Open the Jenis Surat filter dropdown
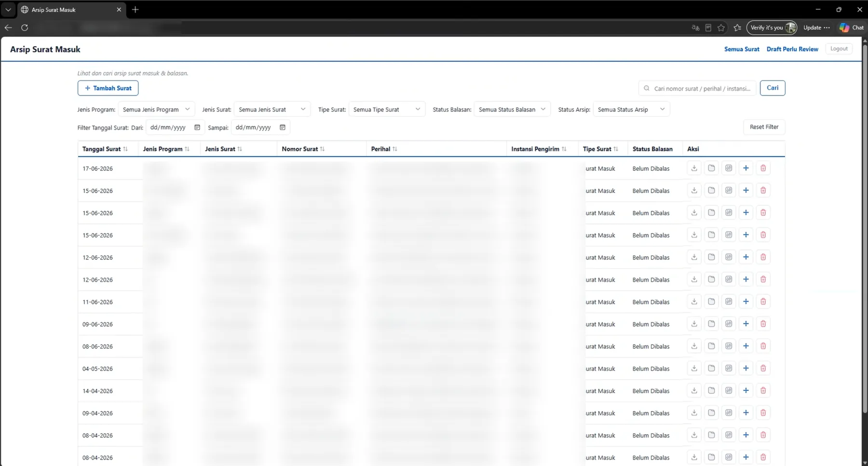The width and height of the screenshot is (868, 466). 272,110
